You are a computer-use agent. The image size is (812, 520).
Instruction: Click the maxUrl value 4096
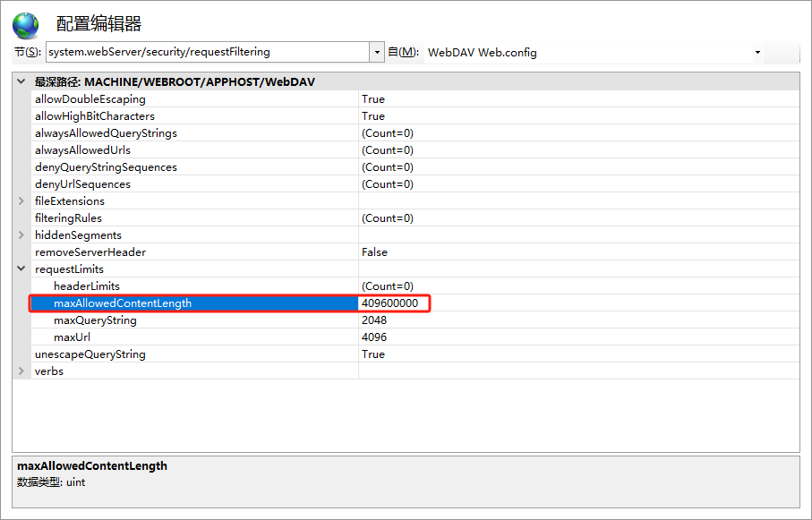pos(374,337)
